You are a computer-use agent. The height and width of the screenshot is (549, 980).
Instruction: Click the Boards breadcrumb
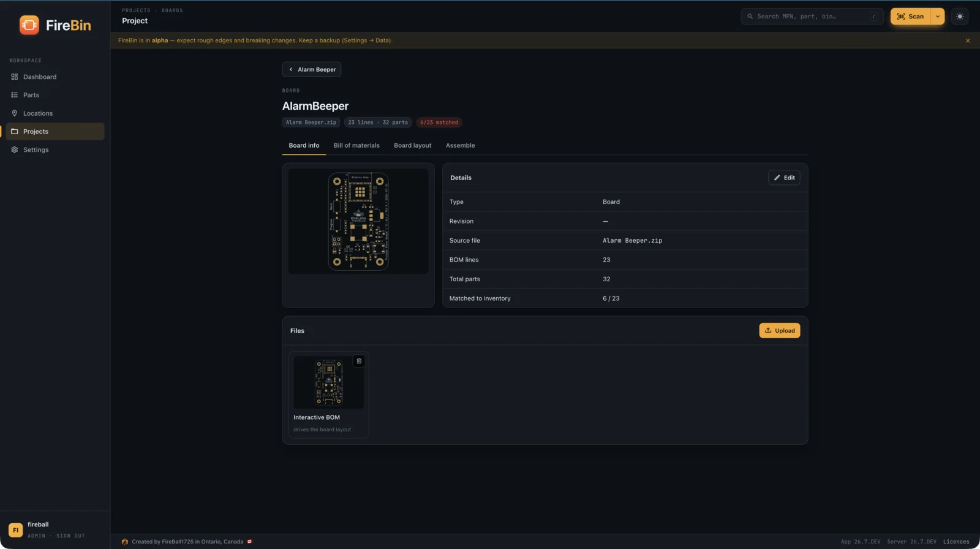coord(172,10)
